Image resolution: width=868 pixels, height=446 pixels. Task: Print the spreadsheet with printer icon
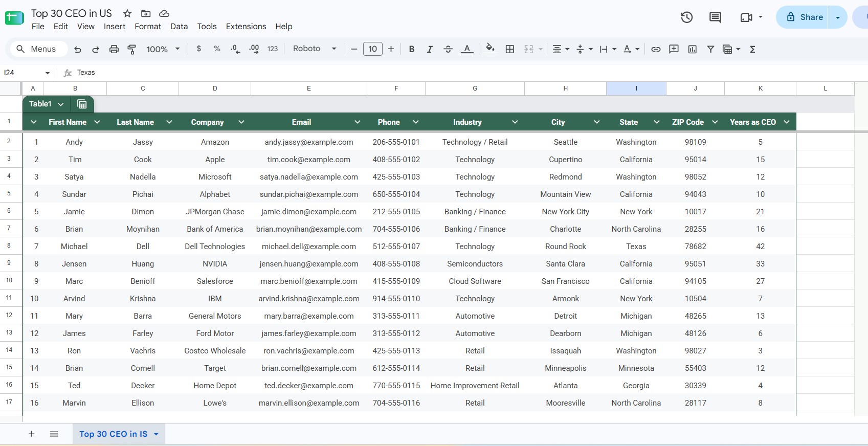(x=114, y=49)
